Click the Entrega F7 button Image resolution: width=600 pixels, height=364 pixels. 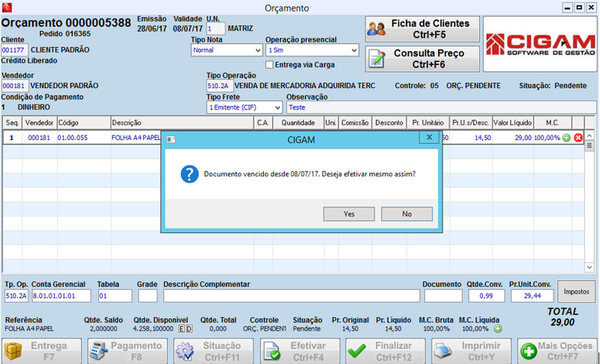[41, 351]
